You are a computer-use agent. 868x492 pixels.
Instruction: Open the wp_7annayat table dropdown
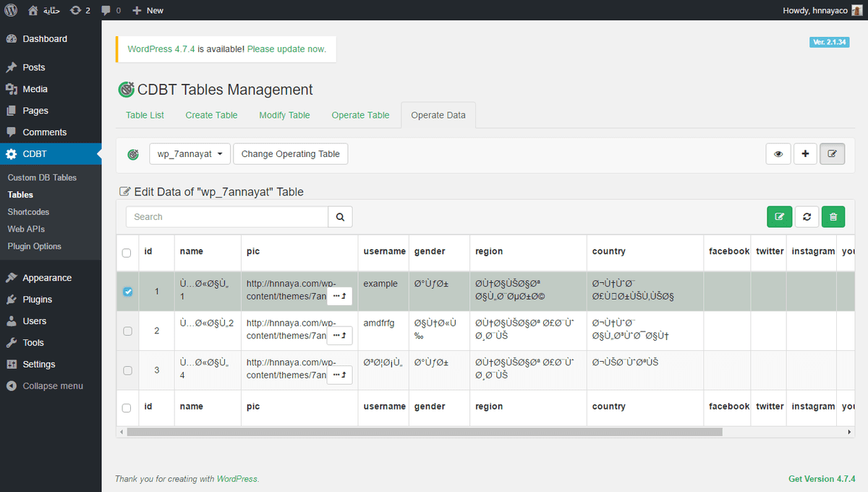(x=190, y=154)
